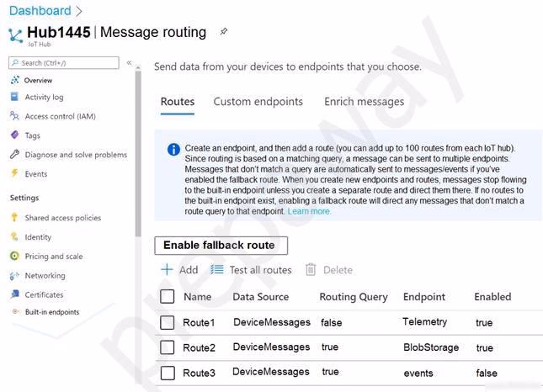Screen dimensions: 543x392
Task: Click the Pricing and scale icon
Action: (x=14, y=256)
